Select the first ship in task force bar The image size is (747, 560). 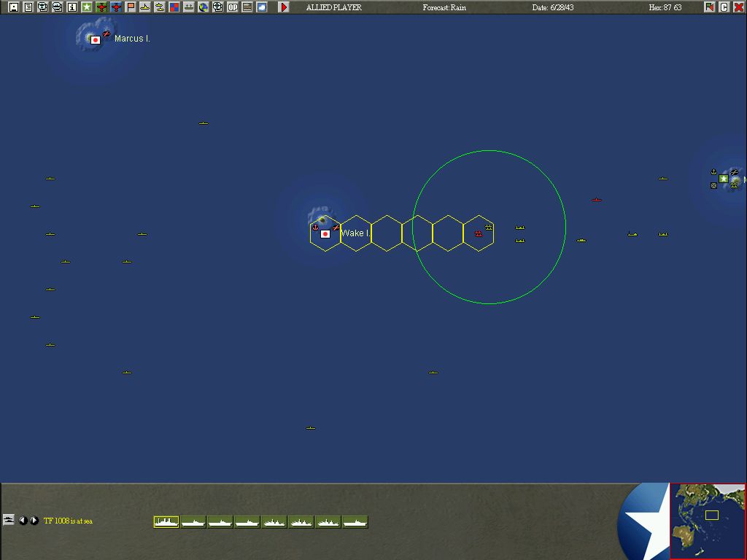coord(166,522)
